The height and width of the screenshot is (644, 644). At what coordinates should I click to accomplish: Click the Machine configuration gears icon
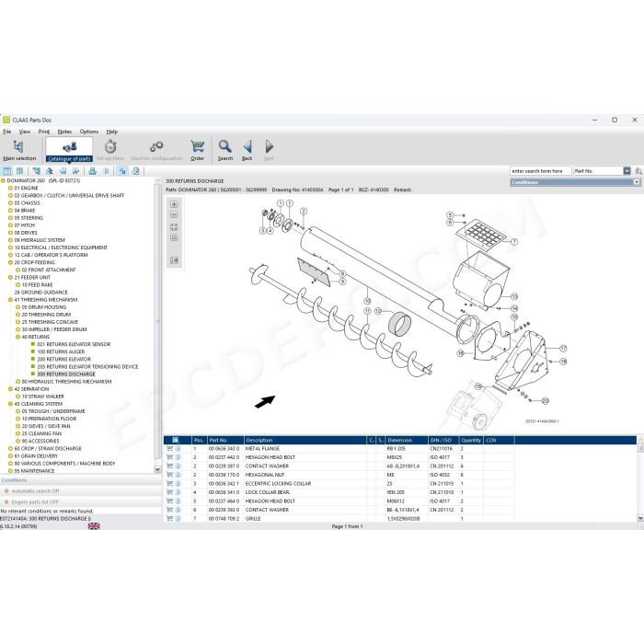click(156, 146)
